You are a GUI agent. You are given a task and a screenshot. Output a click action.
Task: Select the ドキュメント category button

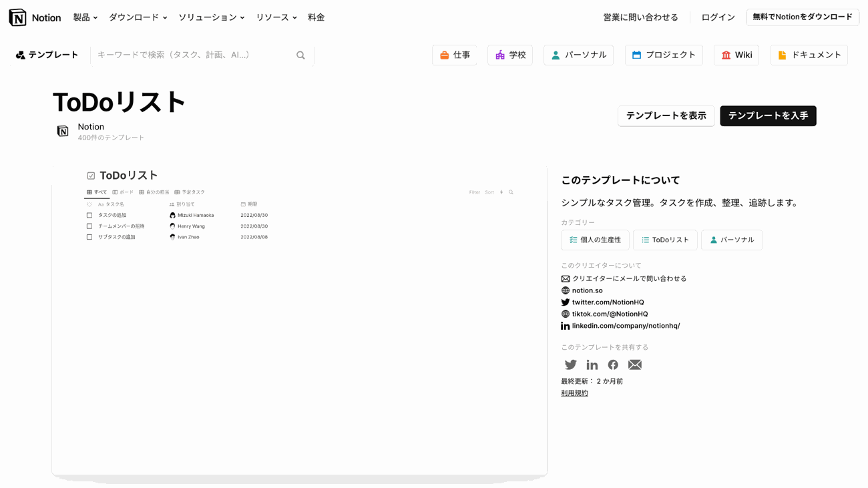coord(809,55)
